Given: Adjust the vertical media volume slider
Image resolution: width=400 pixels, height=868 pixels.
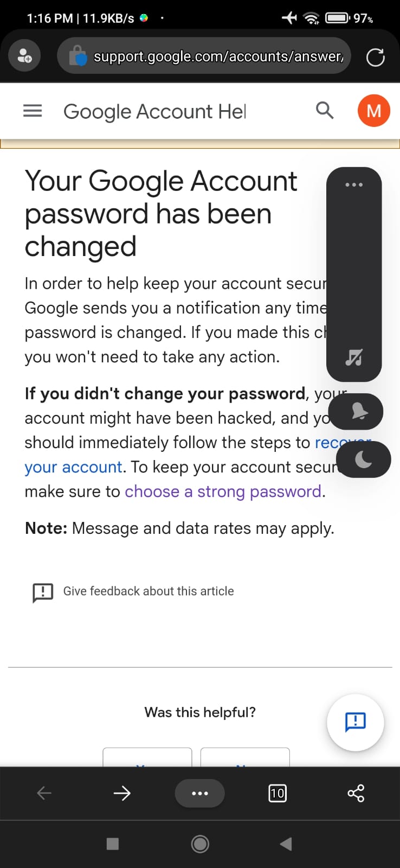Looking at the screenshot, I should tap(354, 271).
